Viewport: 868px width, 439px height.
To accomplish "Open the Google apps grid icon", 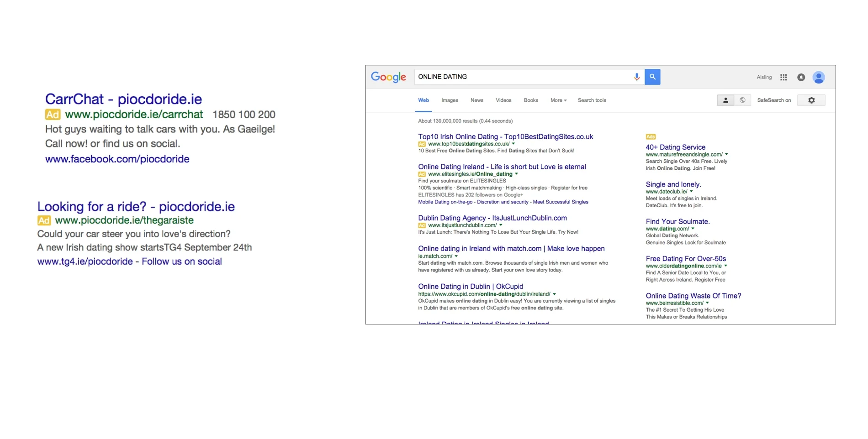I will pos(783,77).
